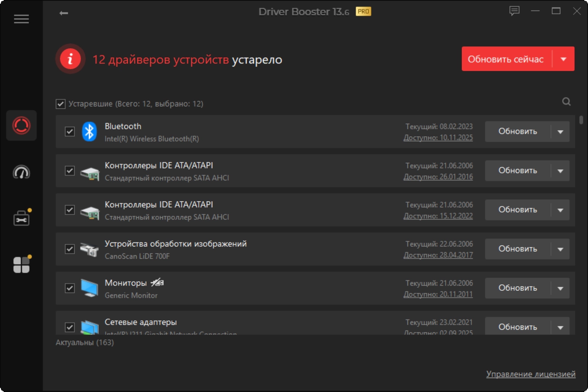The height and width of the screenshot is (392, 588).
Task: Click the Bluetooth device icon
Action: pos(89,131)
